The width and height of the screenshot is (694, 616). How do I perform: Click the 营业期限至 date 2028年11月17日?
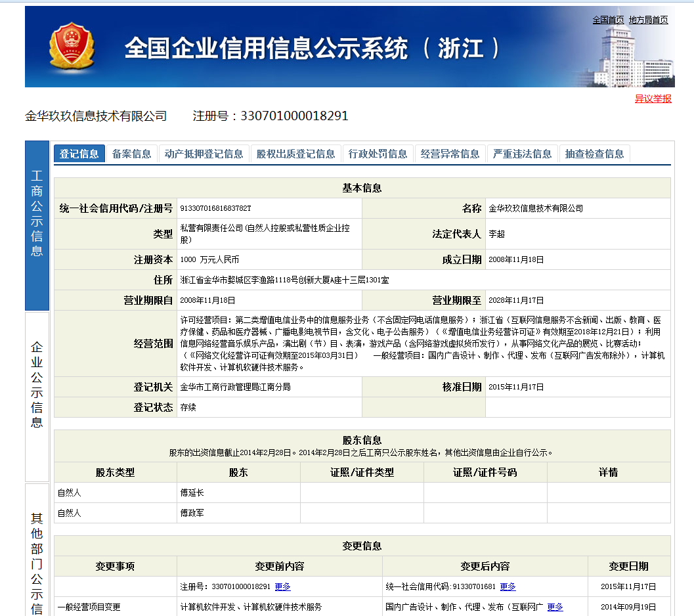[516, 300]
